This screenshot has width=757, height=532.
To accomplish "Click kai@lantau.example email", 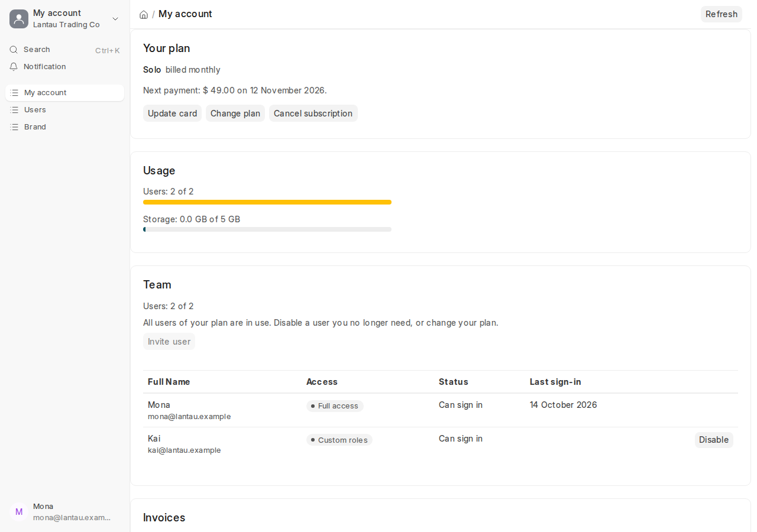I will 185,450.
